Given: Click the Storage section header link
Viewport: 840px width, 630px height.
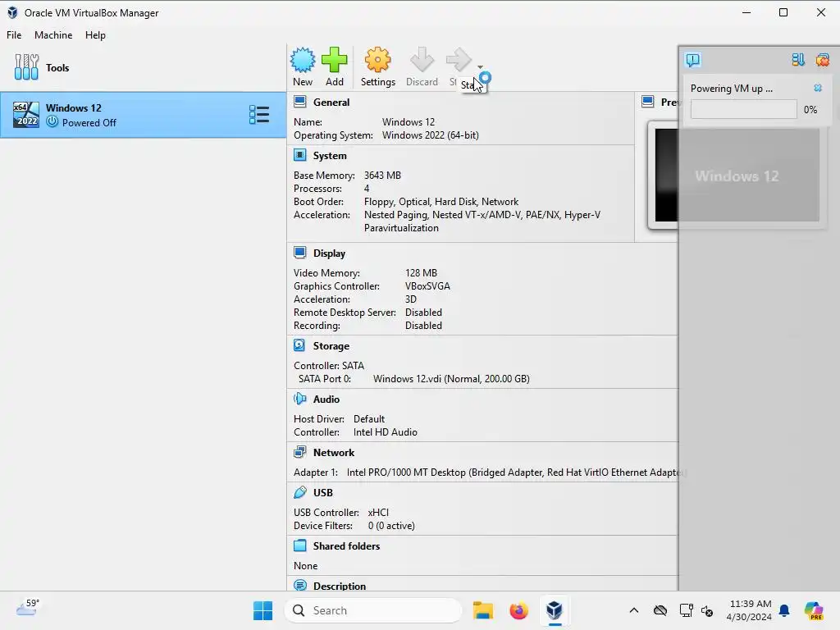Looking at the screenshot, I should pos(331,345).
